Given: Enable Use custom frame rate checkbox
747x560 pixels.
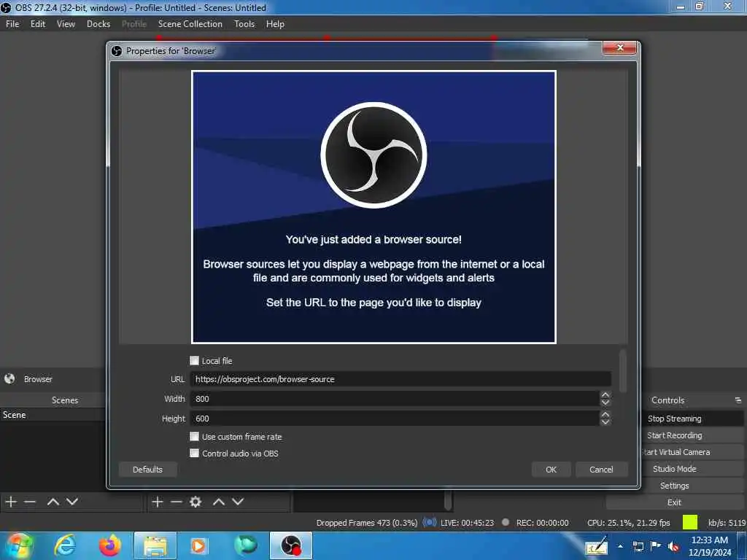Looking at the screenshot, I should pos(194,436).
